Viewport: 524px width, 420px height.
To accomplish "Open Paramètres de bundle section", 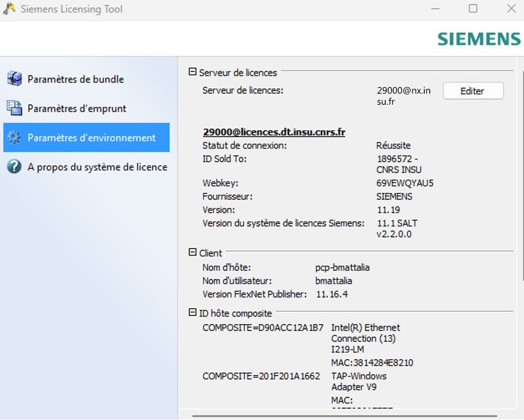I will point(87,79).
